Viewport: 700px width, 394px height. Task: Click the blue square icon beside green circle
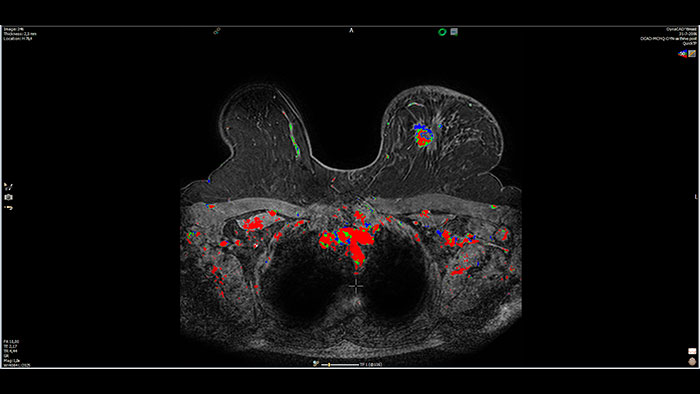coord(454,32)
